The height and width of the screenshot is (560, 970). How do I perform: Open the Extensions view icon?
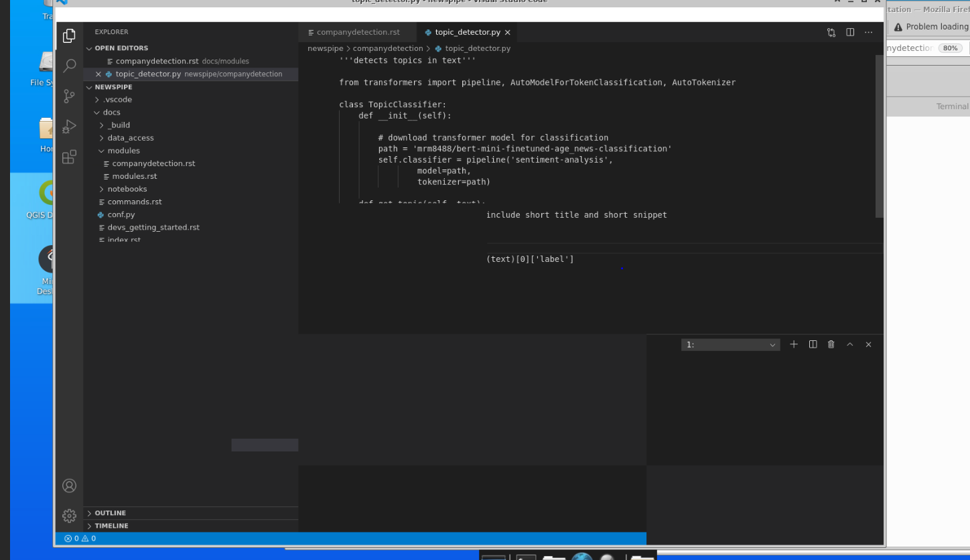(x=69, y=157)
